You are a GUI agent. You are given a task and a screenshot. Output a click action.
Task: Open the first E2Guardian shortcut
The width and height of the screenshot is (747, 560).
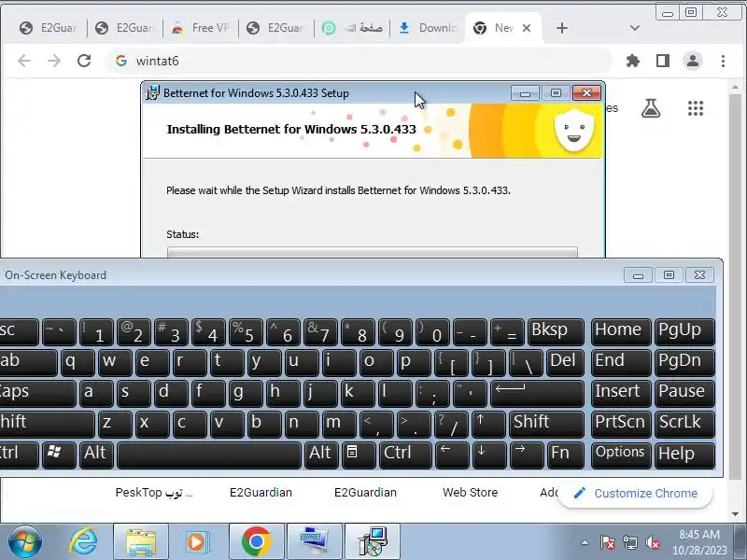tap(261, 493)
